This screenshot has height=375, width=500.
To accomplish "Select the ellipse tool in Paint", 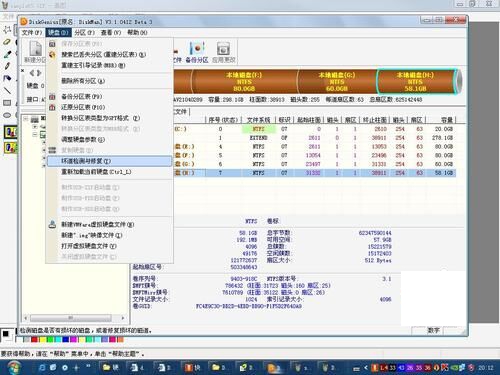I will [7, 115].
